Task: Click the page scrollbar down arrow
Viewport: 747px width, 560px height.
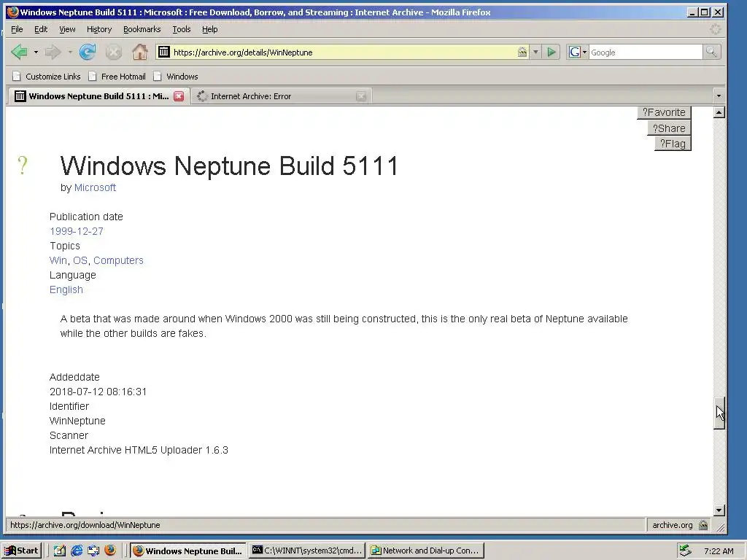Action: (719, 510)
